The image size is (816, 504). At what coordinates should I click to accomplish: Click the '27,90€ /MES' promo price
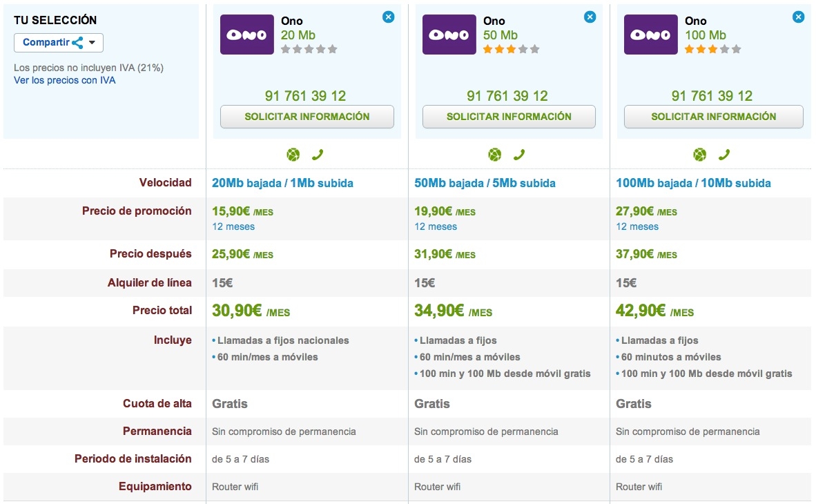click(646, 211)
